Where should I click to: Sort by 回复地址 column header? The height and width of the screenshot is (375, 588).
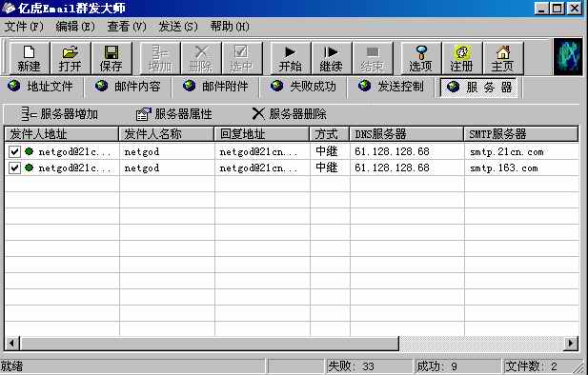click(x=262, y=134)
